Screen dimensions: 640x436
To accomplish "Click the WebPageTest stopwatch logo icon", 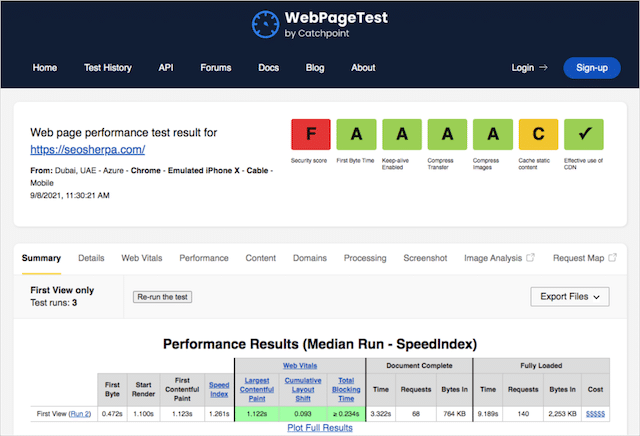I will [265, 24].
